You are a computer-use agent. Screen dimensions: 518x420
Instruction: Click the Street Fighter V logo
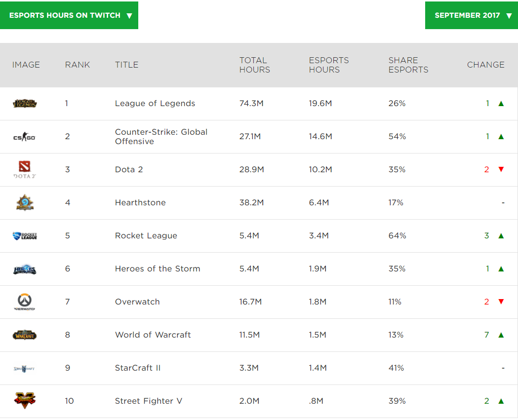point(25,400)
